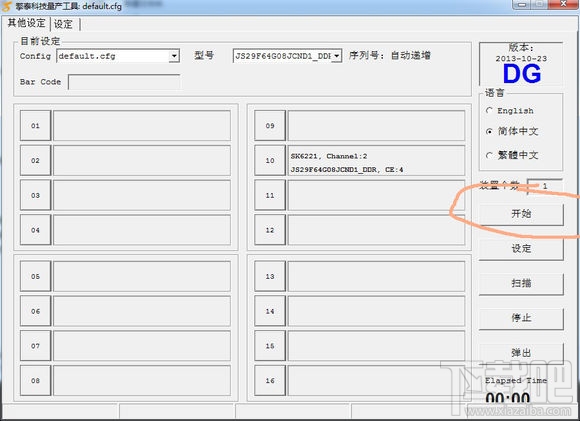Expand the Config dropdown arrow

tap(174, 56)
